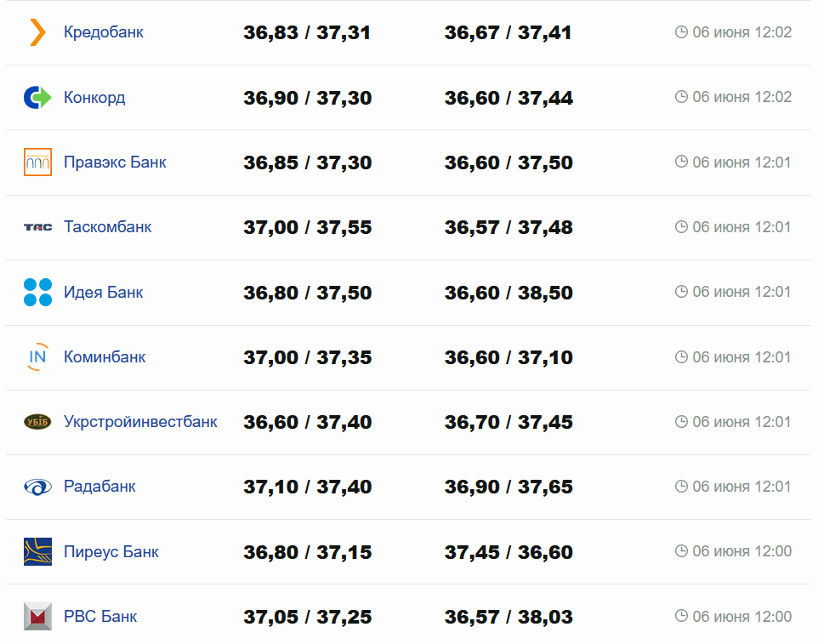Click the Таскомбанк TAC logo

[x=37, y=227]
